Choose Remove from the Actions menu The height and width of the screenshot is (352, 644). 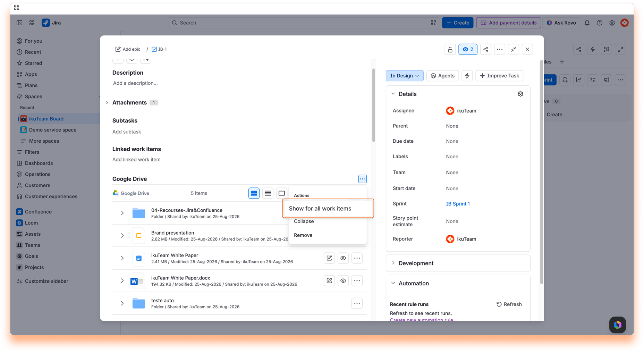(x=327, y=235)
